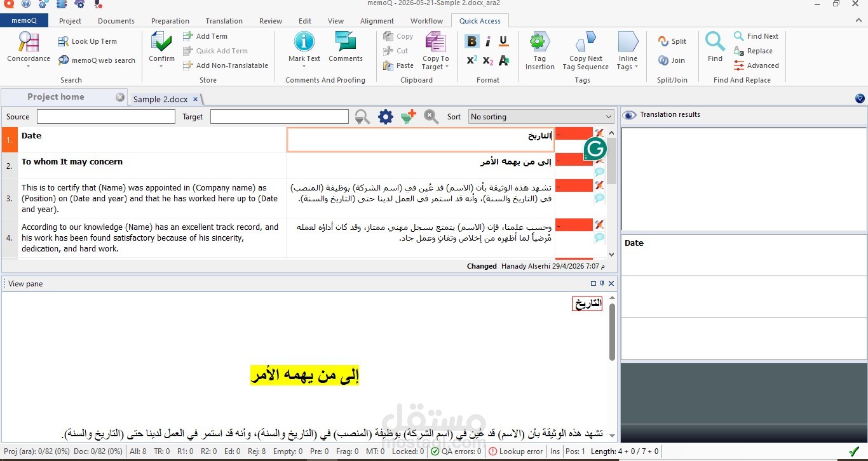Click the rejected status mark on row 3
Image resolution: width=868 pixels, height=461 pixels.
coord(599,185)
